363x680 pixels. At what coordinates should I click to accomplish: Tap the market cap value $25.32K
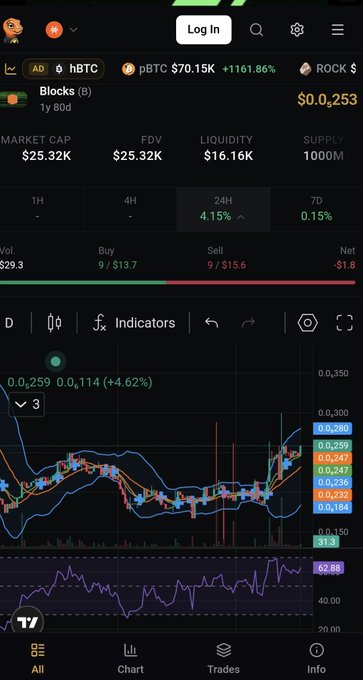pos(46,156)
